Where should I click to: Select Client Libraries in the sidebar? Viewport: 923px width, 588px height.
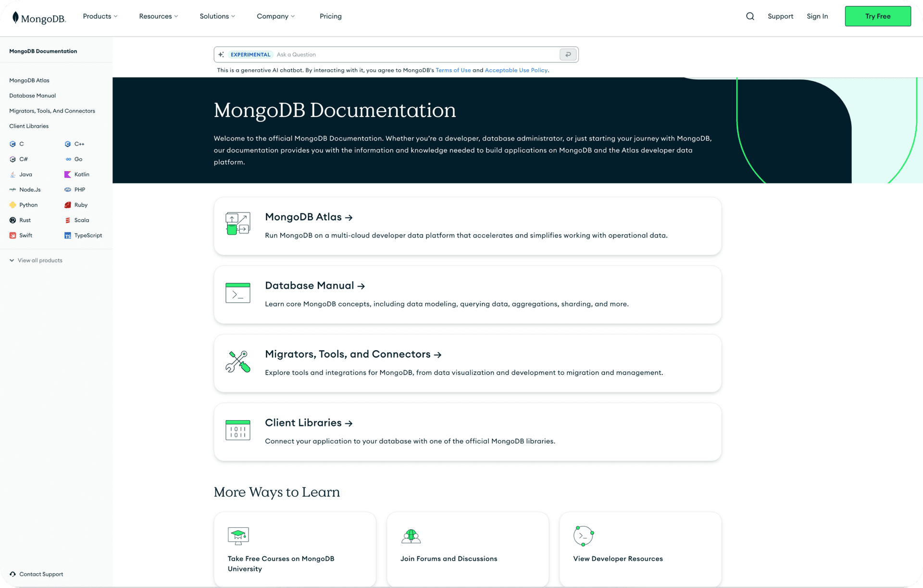29,126
